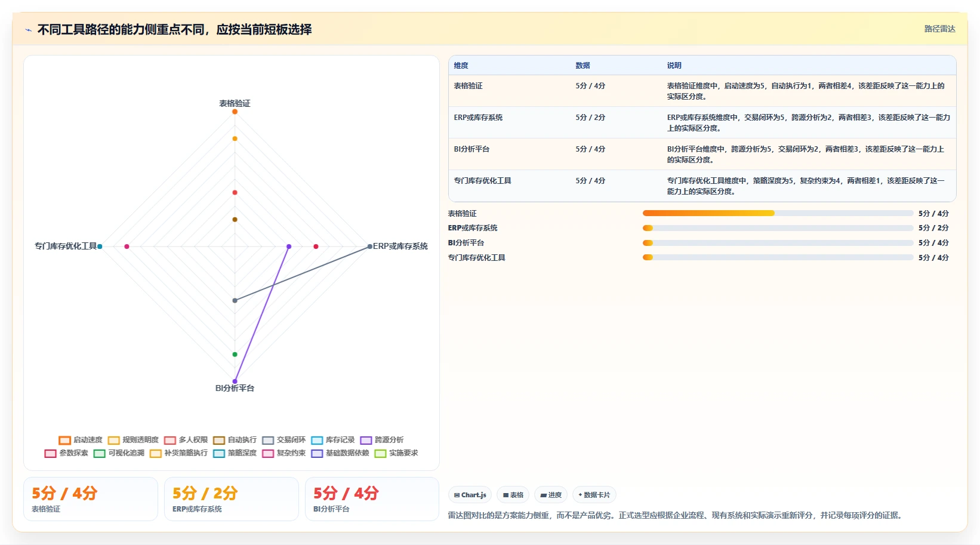Click the green point above the BI分析平台 apex
This screenshot has width=980, height=545.
pyautogui.click(x=235, y=354)
